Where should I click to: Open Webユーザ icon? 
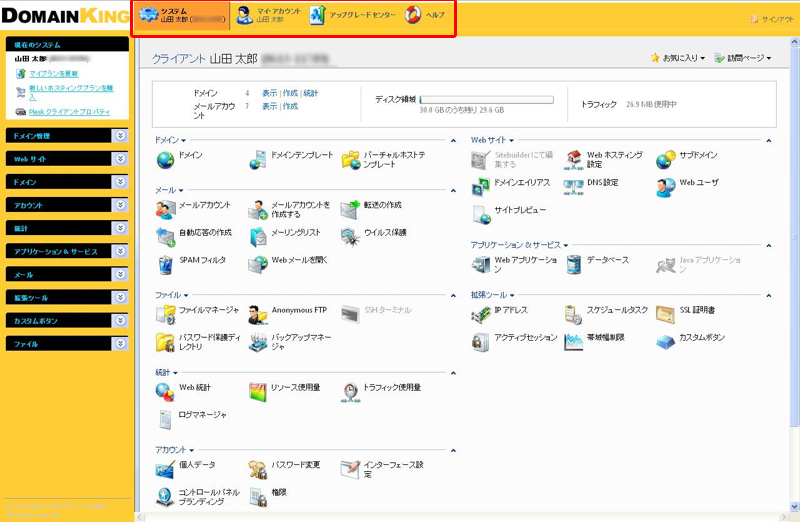[x=666, y=187]
